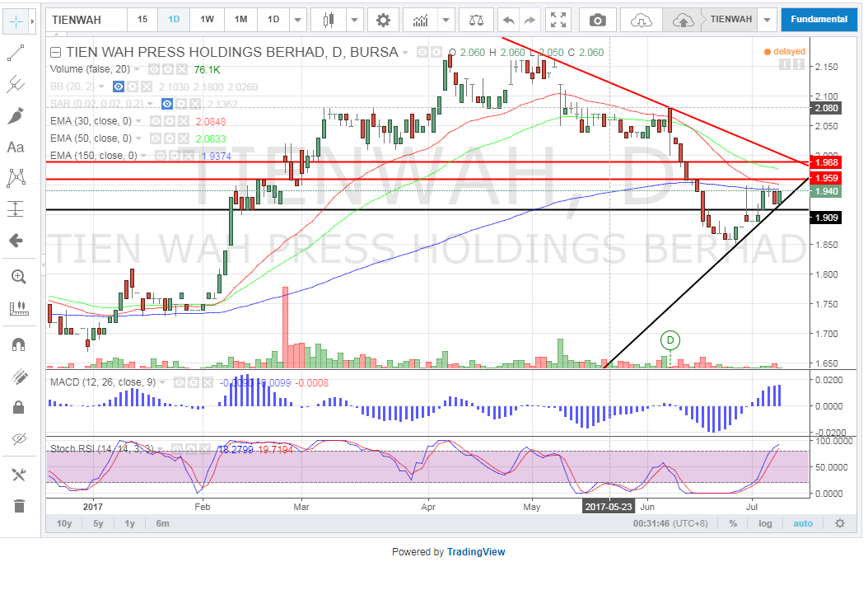Select the 15 minute interval
868x590 pixels.
point(142,20)
